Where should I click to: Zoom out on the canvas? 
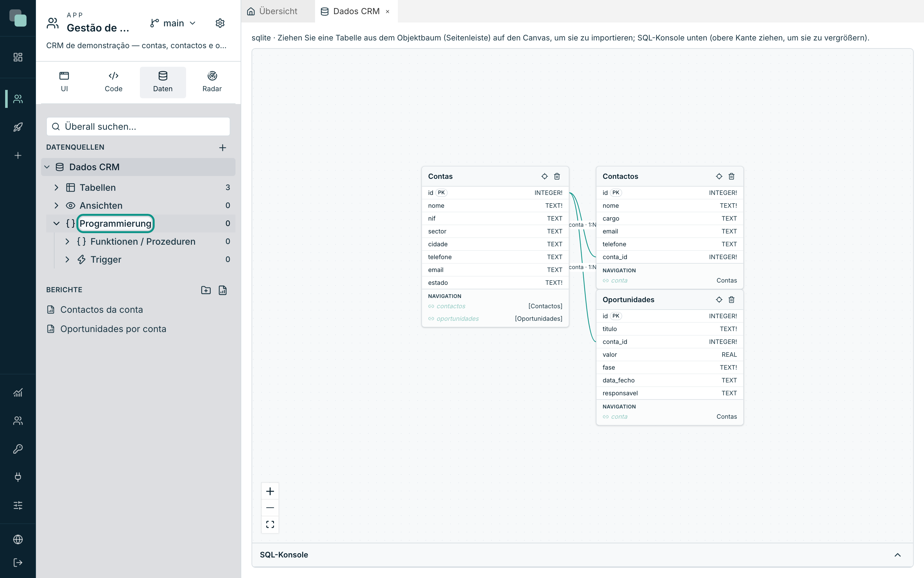coord(270,508)
